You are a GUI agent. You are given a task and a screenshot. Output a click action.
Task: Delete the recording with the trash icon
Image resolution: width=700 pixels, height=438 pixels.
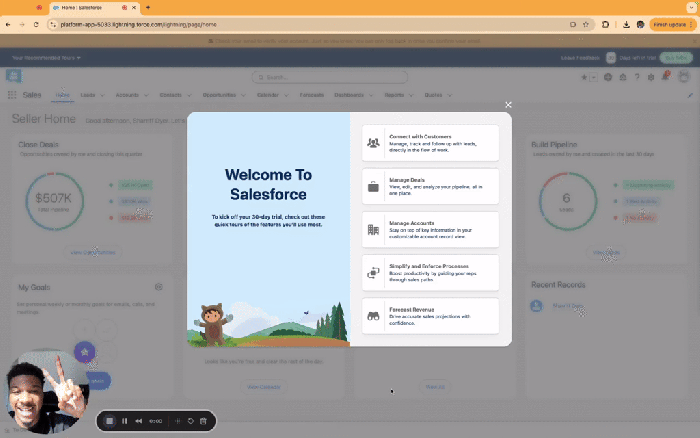click(x=203, y=421)
